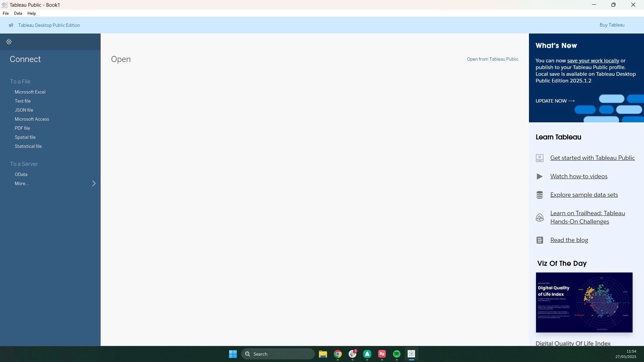Expand More server connections chevron
The width and height of the screenshot is (644, 362).
(94, 183)
